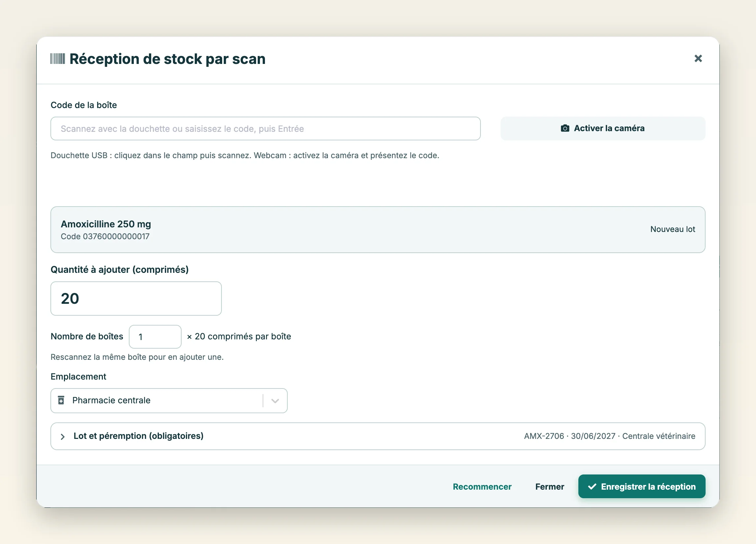Click the Fermer button
The height and width of the screenshot is (544, 756).
click(550, 487)
